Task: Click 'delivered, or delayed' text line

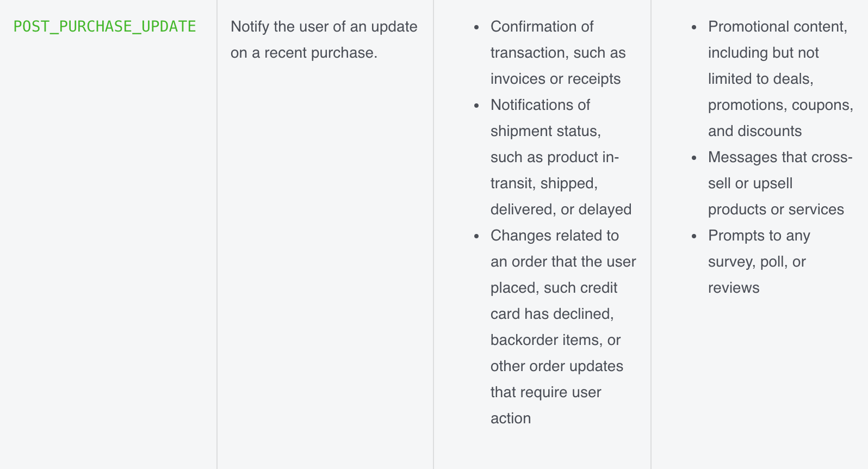Action: pyautogui.click(x=561, y=209)
